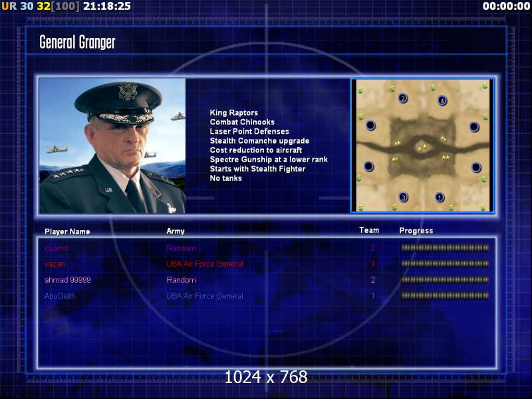Click the loading progress bar for AboGiath
This screenshot has height=399, width=532.
pos(445,295)
